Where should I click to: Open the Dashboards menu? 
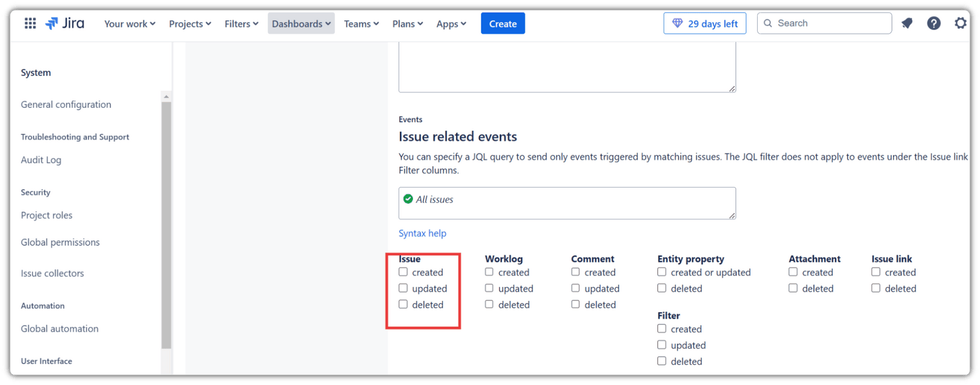coord(301,24)
